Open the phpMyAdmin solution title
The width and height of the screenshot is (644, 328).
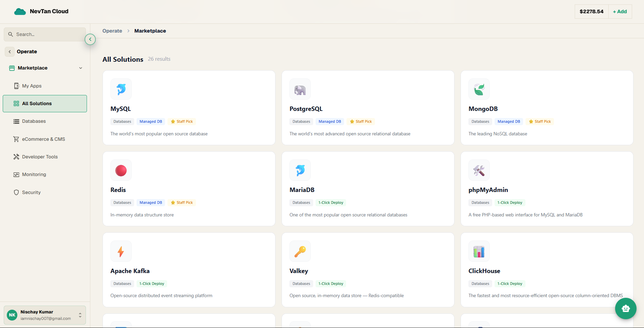coord(488,190)
